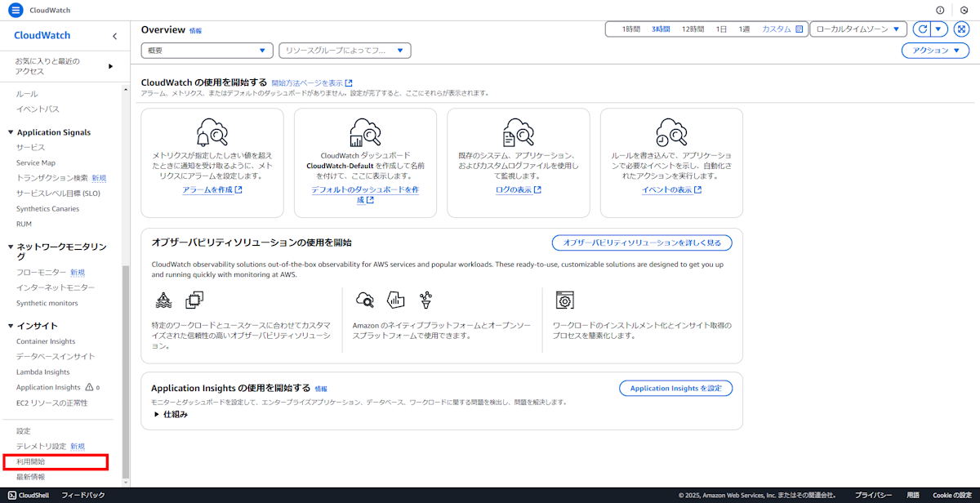Click the refresh dashboard icon

[922, 29]
